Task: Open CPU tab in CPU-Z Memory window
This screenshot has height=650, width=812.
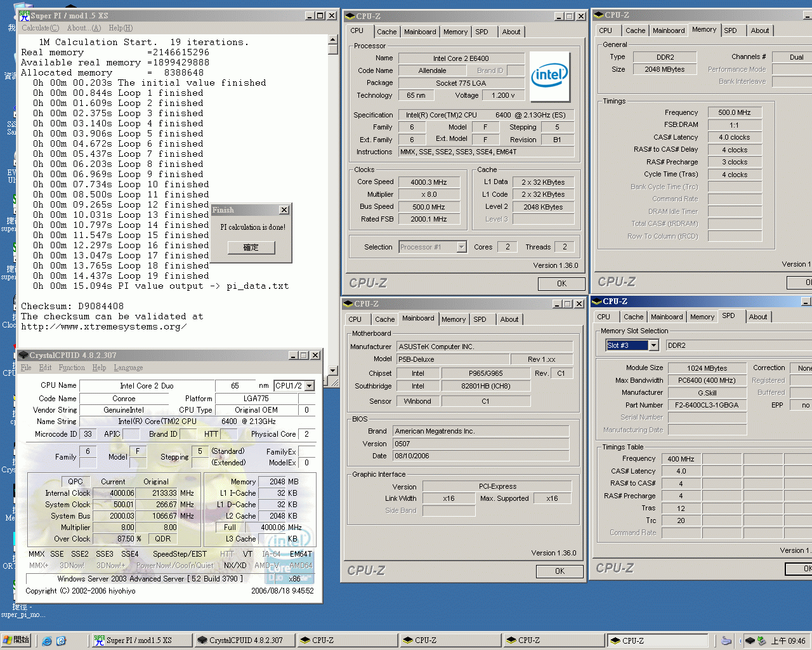Action: pos(606,30)
